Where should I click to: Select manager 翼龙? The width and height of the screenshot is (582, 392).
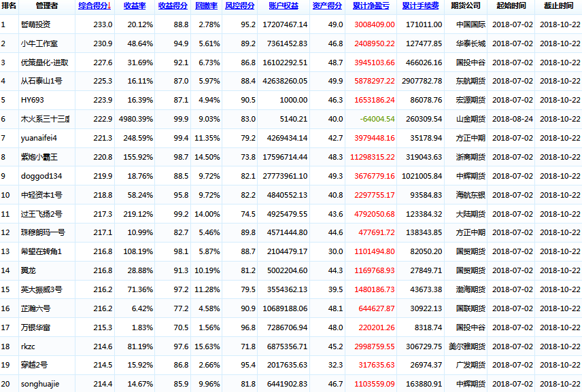pyautogui.click(x=28, y=270)
